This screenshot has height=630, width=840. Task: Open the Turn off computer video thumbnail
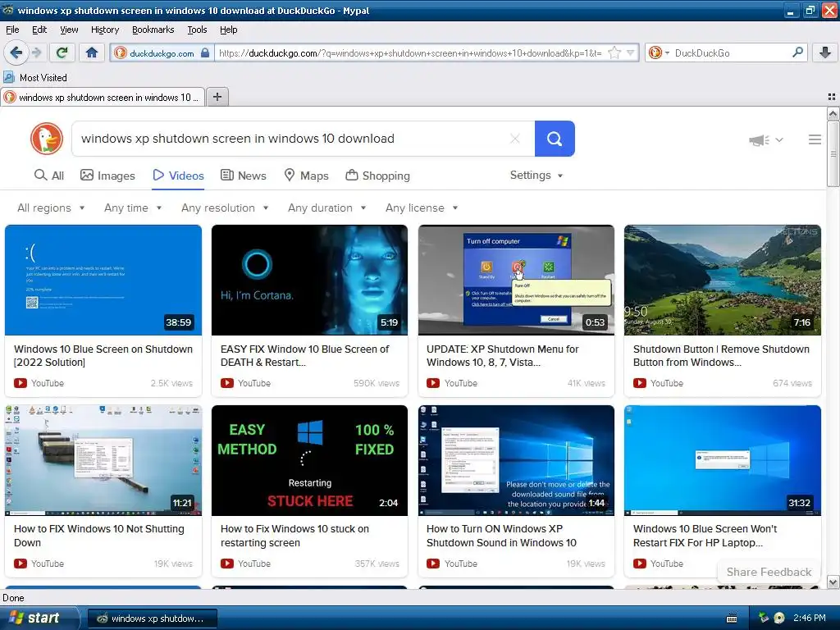click(516, 281)
